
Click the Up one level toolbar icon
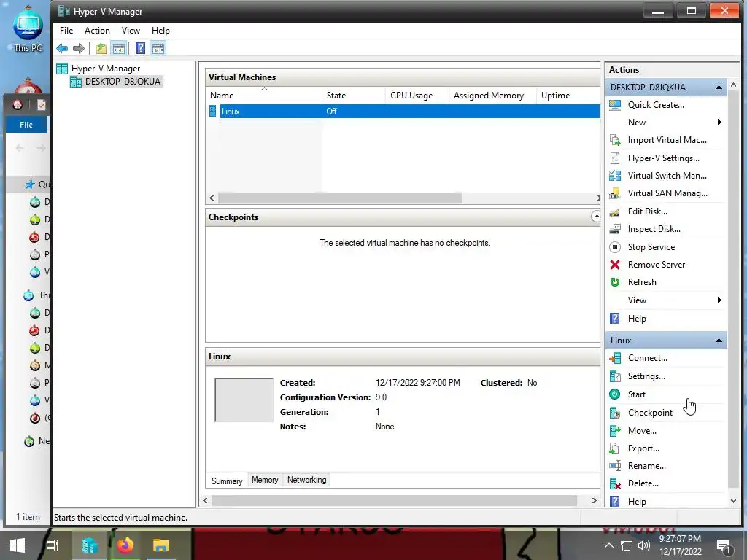click(x=101, y=49)
